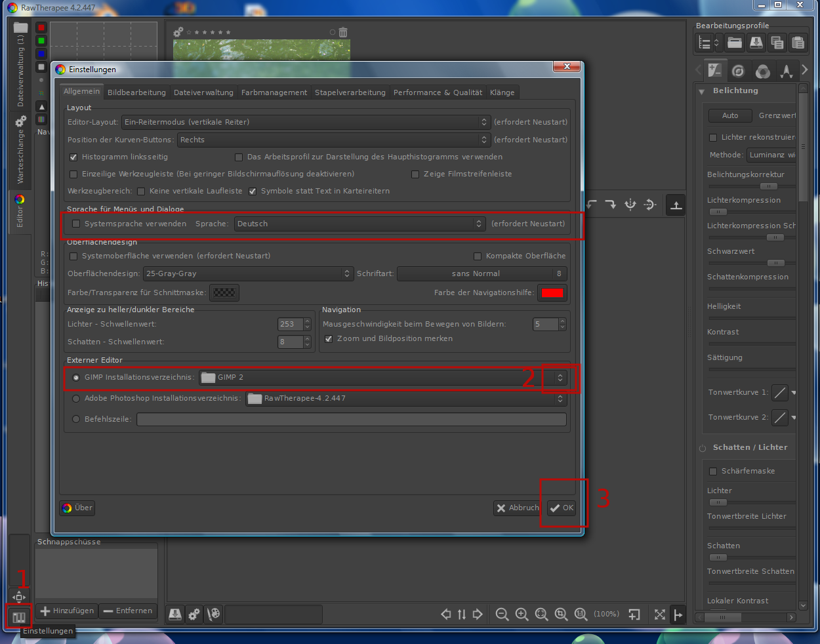Enable the Systemsprache verwenden checkbox
Image resolution: width=820 pixels, height=644 pixels.
[76, 224]
